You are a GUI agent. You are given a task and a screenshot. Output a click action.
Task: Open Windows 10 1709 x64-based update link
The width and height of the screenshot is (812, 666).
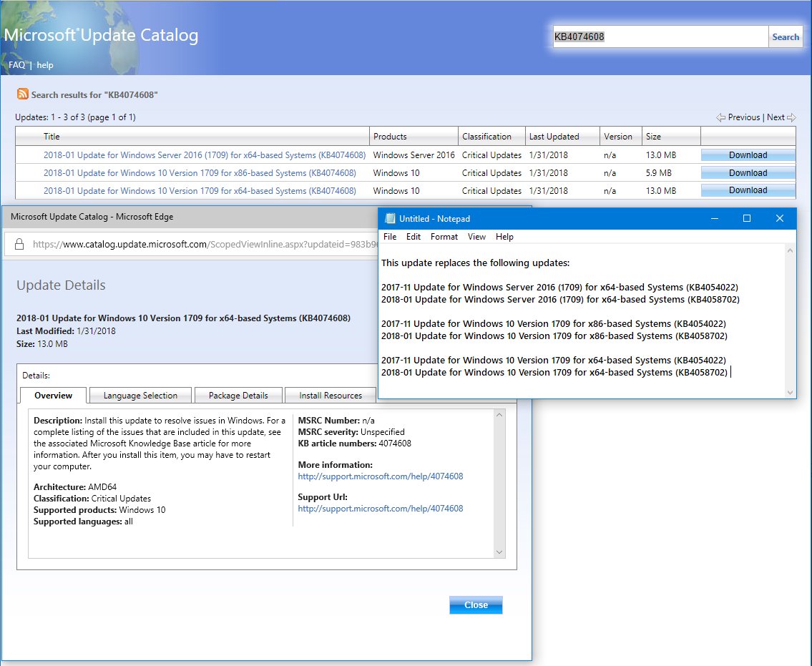(x=200, y=190)
